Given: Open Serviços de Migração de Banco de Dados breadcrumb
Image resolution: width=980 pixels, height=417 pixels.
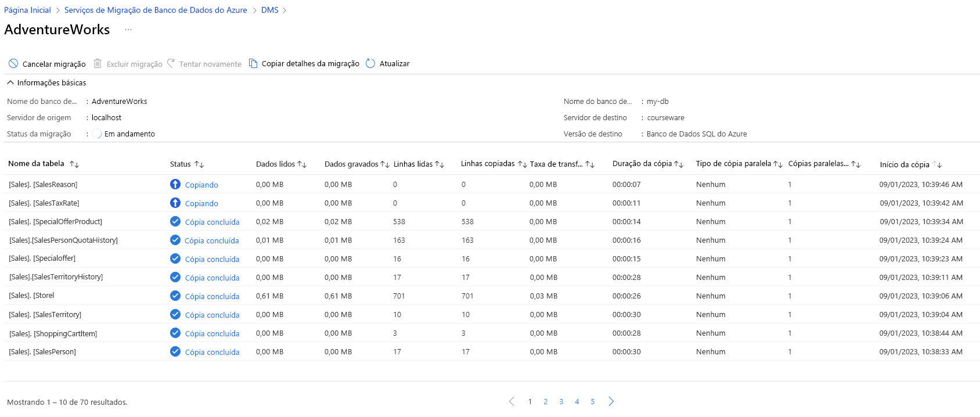Looking at the screenshot, I should pyautogui.click(x=156, y=10).
